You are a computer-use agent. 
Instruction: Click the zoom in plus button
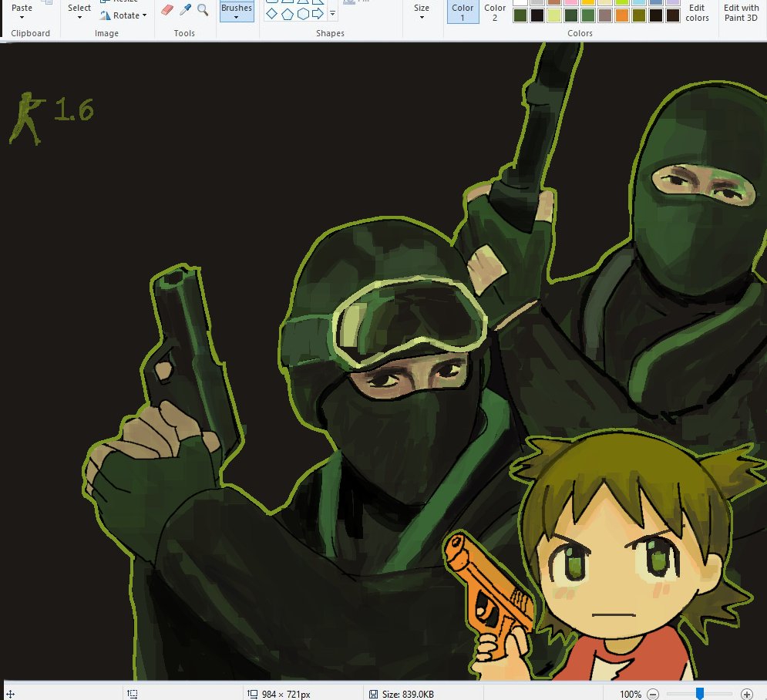point(746,694)
